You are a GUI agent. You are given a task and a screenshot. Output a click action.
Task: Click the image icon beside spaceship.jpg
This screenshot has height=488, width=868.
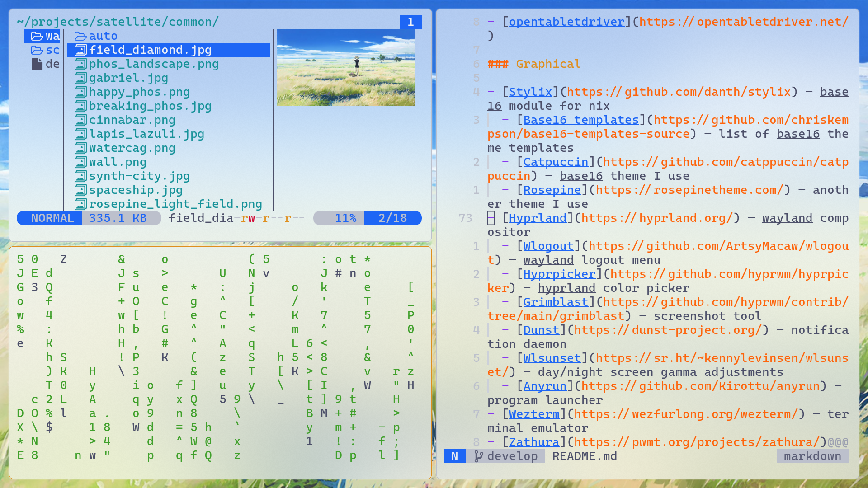80,190
